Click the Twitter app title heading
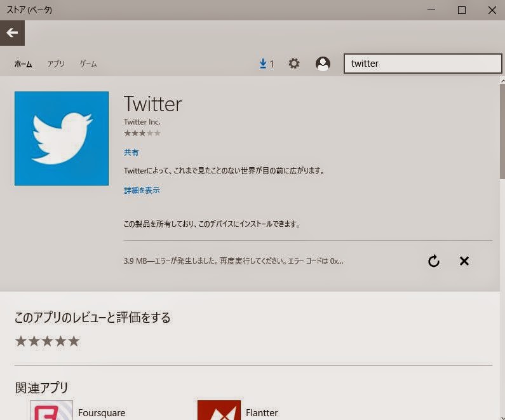 coord(153,104)
